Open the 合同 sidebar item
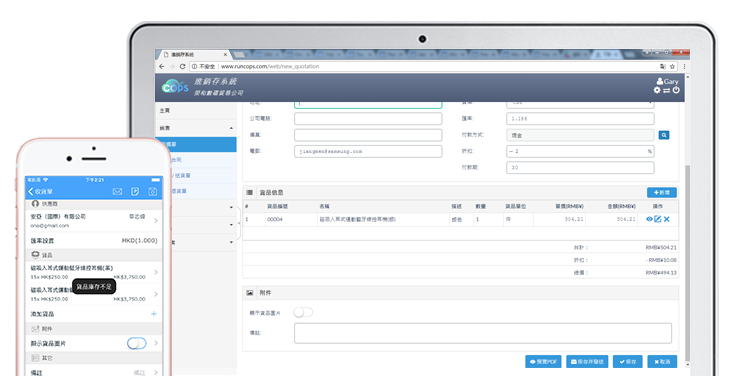The width and height of the screenshot is (738, 376). pyautogui.click(x=195, y=160)
